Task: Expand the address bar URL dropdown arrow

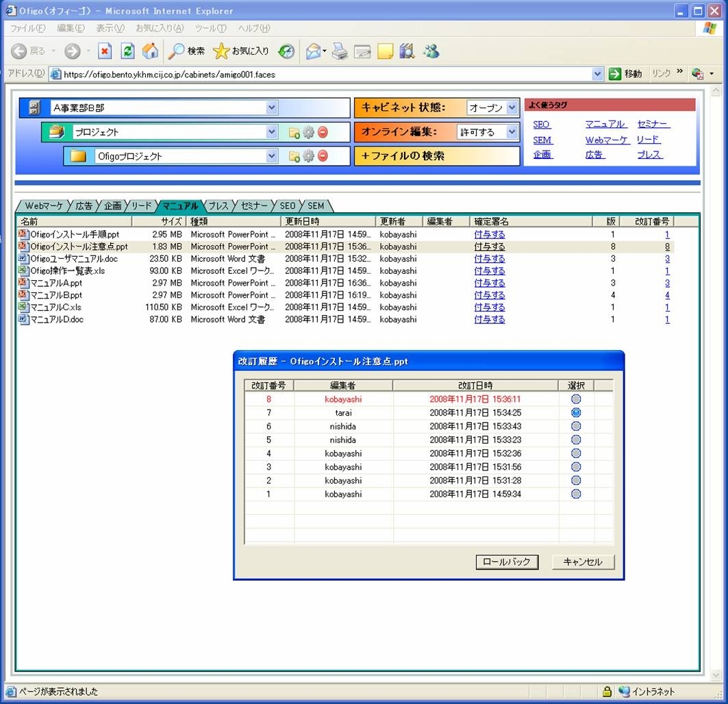Action: click(598, 74)
